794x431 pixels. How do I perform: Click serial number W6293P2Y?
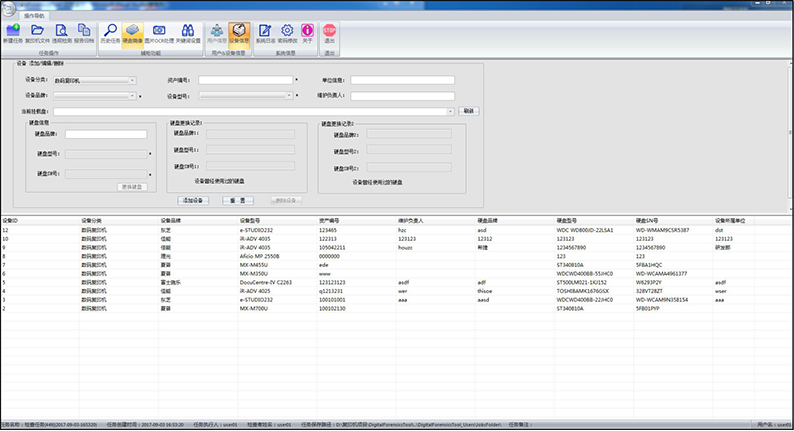(x=649, y=283)
